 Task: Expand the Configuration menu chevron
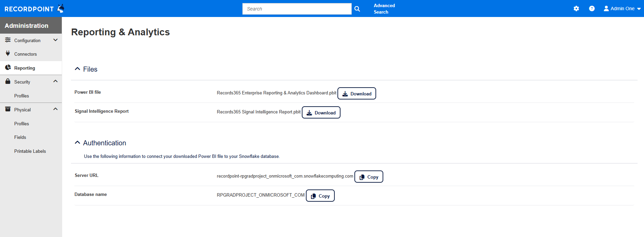pos(55,40)
